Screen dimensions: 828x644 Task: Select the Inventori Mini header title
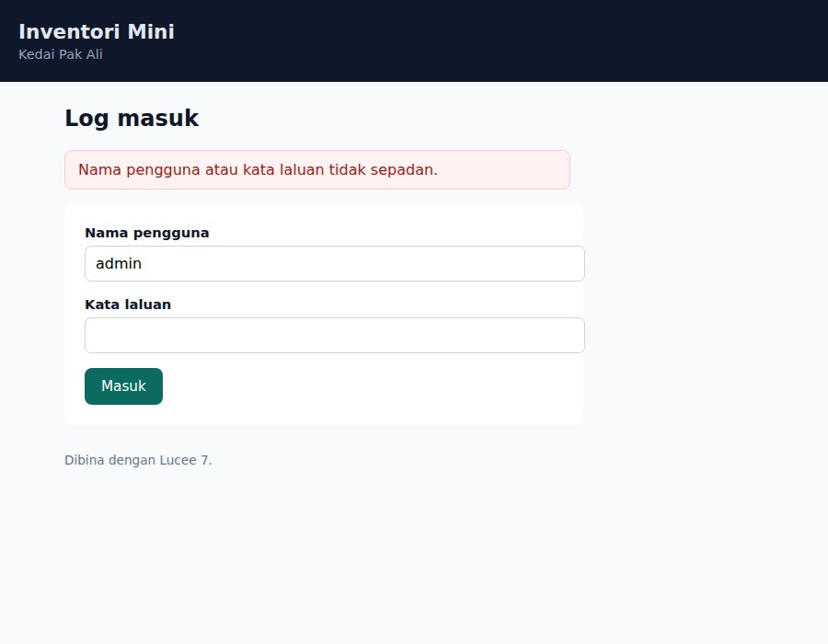coord(97,31)
